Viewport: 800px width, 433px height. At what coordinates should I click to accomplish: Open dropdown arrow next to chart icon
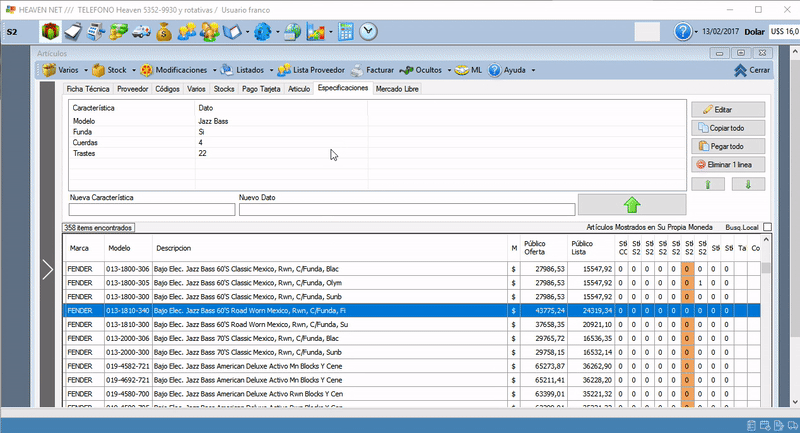click(x=331, y=32)
